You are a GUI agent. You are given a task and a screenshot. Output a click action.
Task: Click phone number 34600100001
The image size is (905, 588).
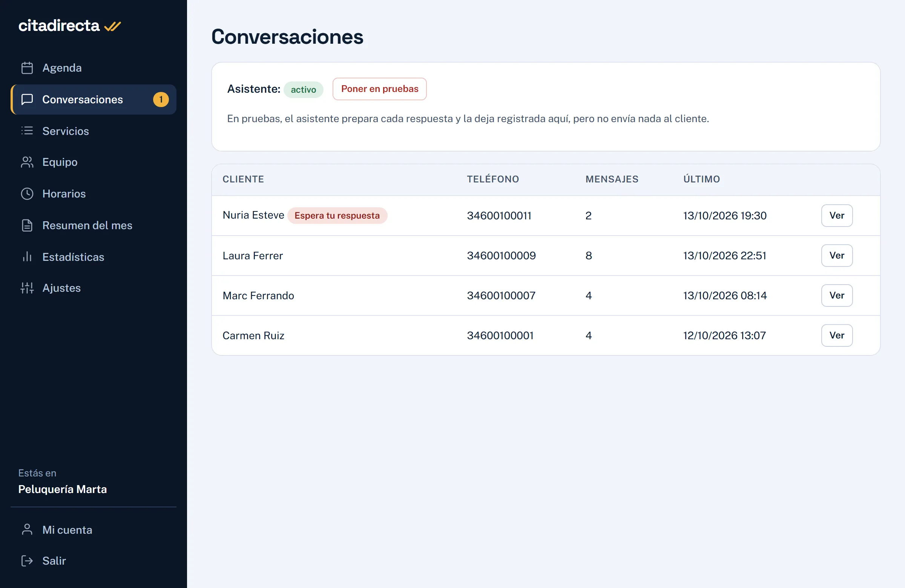[x=500, y=335]
